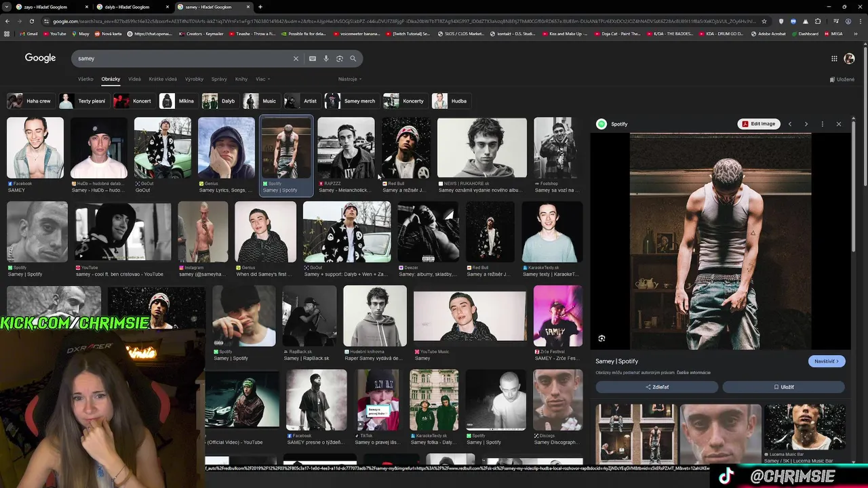Submit search with the magnifying glass icon
The image size is (868, 488).
[353, 58]
